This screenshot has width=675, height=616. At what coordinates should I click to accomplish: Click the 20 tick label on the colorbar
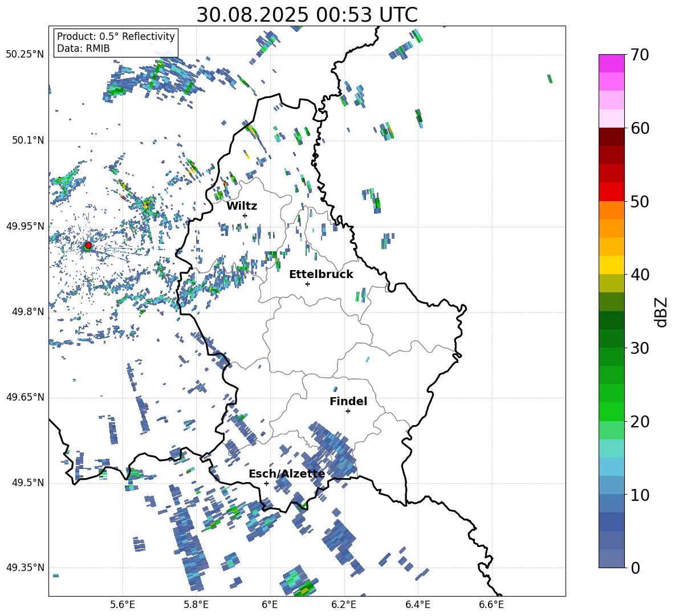coord(639,421)
